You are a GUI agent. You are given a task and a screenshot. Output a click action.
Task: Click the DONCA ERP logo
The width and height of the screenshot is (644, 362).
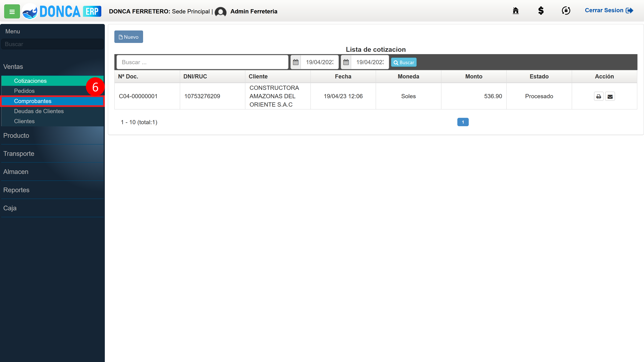[x=62, y=12]
